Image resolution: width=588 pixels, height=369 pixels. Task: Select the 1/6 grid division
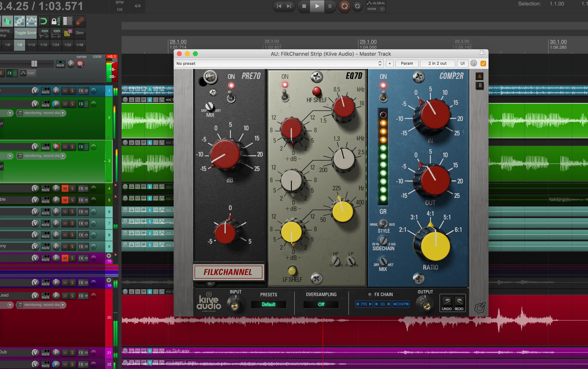click(8, 45)
